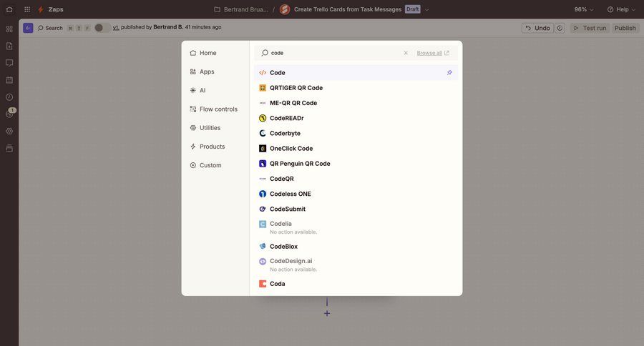Image resolution: width=644 pixels, height=346 pixels.
Task: Choose the CodeSubmit app
Action: [x=356, y=209]
